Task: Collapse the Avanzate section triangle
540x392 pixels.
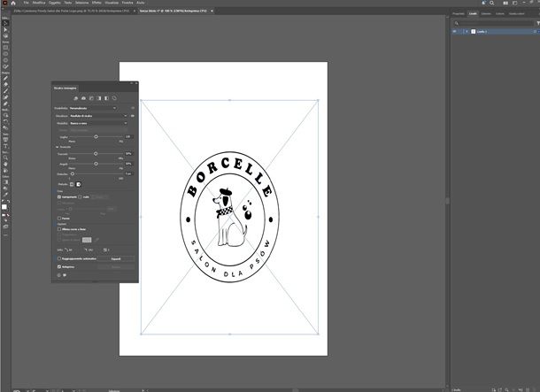Action: (x=58, y=147)
